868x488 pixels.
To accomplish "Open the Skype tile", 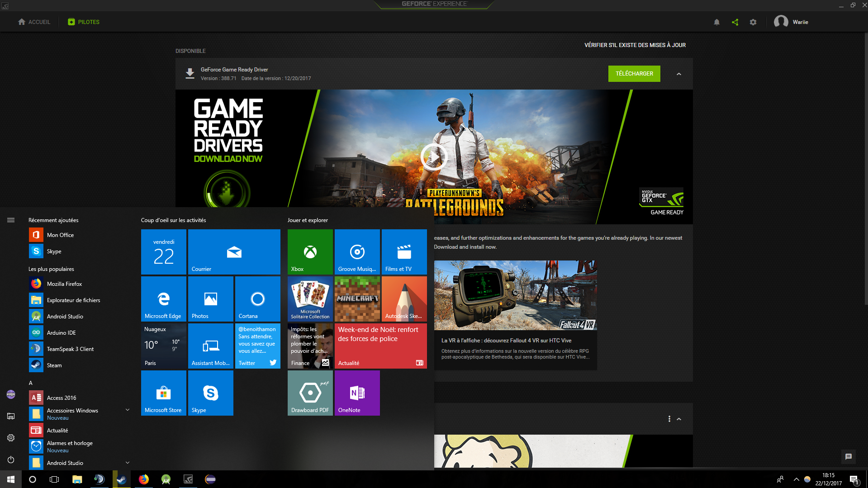I will [211, 393].
